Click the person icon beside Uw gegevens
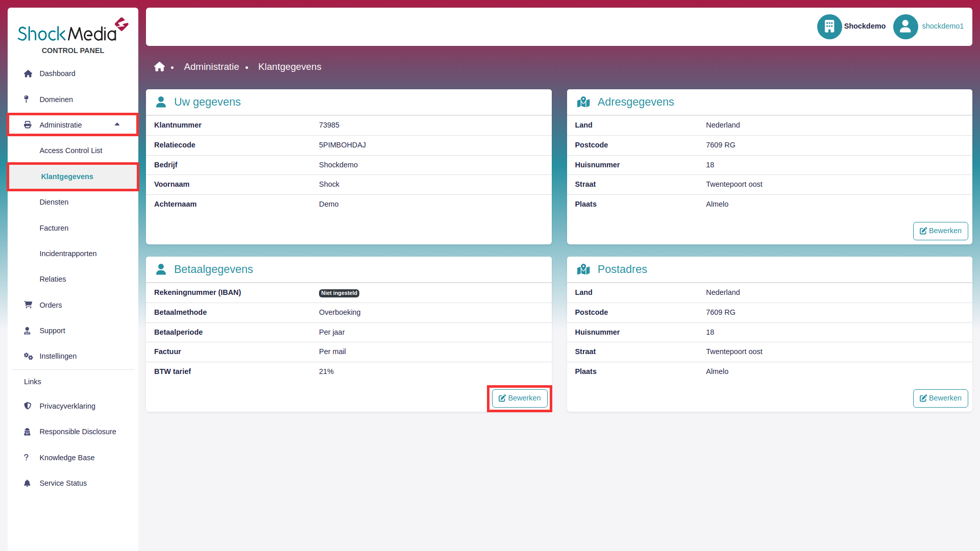 (x=161, y=102)
